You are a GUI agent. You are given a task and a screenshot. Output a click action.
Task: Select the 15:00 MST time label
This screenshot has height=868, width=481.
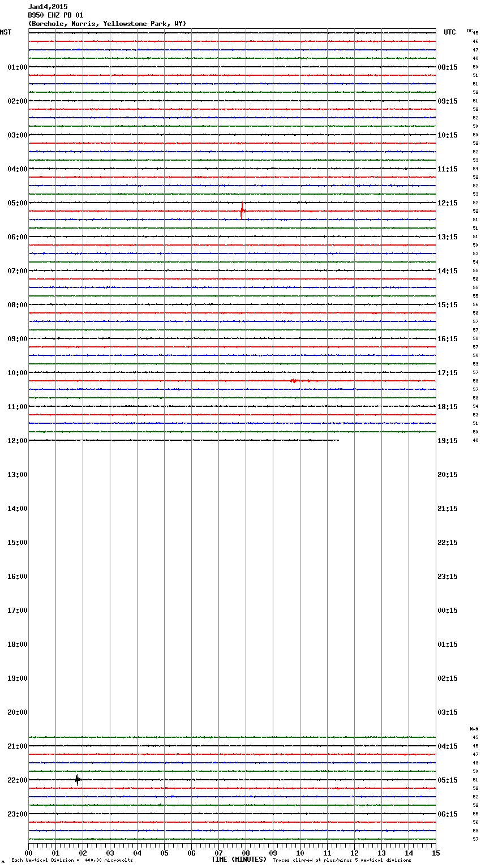pos(18,543)
